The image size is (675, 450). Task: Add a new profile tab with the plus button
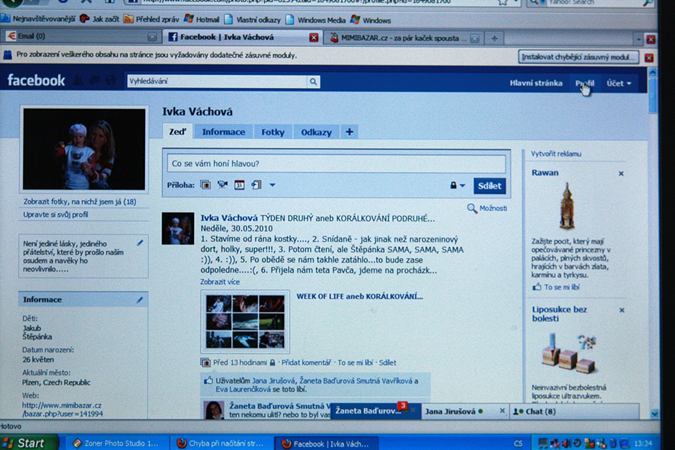pos(349,132)
